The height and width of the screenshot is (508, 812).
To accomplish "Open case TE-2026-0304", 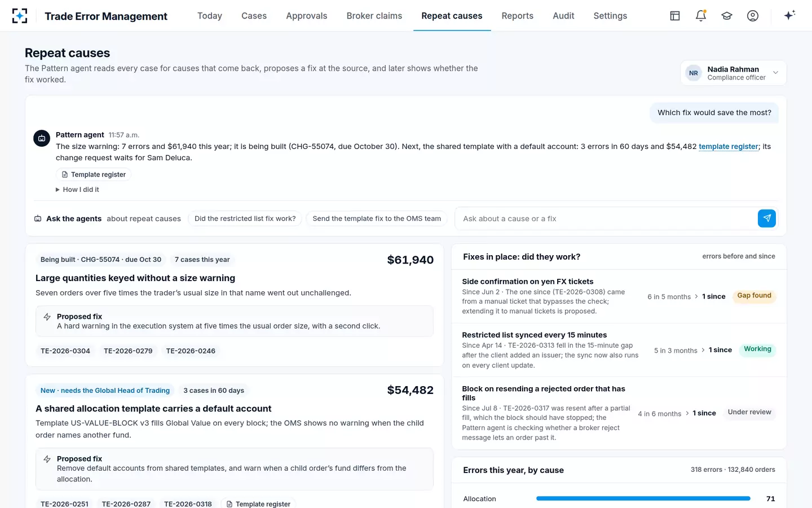I will (x=65, y=351).
